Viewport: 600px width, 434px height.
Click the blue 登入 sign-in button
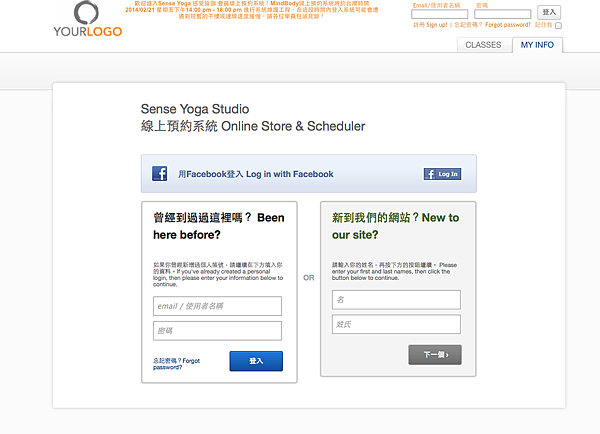256,361
